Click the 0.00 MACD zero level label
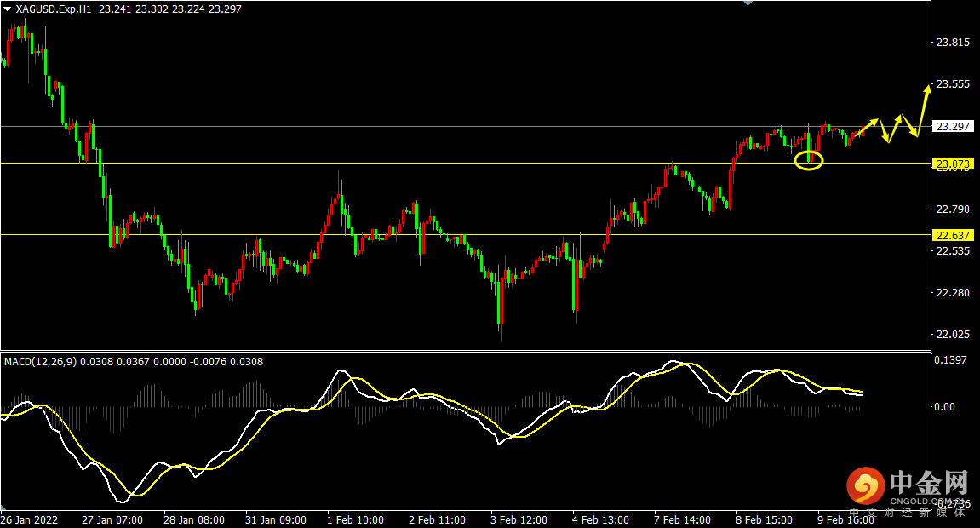980x528 pixels. pos(946,407)
